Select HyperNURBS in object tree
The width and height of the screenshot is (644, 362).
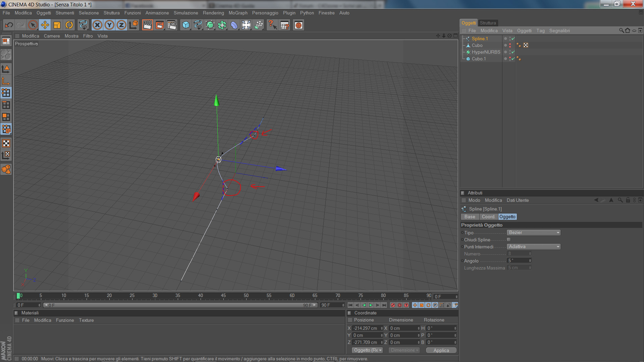pyautogui.click(x=486, y=52)
